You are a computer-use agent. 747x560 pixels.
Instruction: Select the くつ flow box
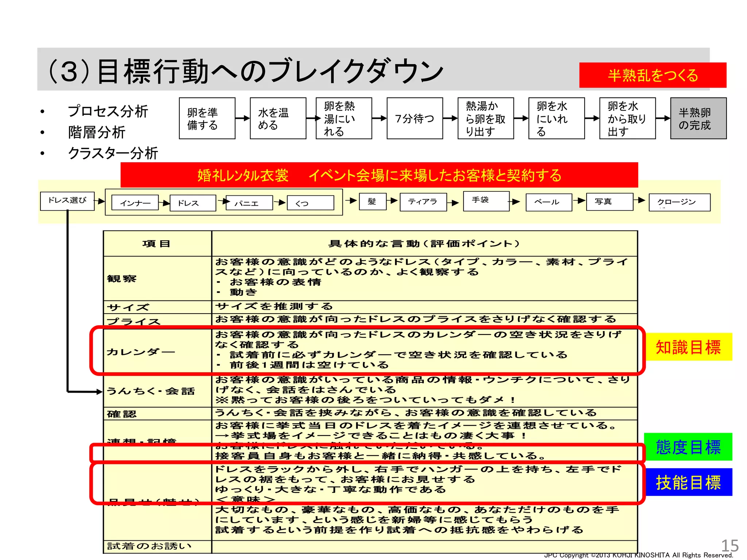(310, 203)
